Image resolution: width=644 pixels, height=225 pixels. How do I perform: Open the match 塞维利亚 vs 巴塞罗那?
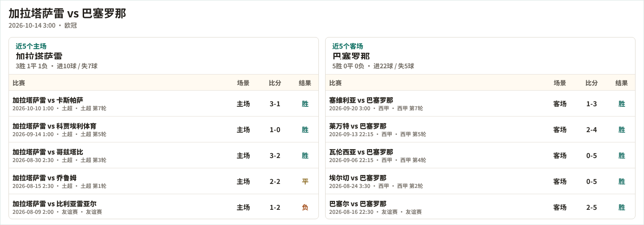[x=361, y=100]
